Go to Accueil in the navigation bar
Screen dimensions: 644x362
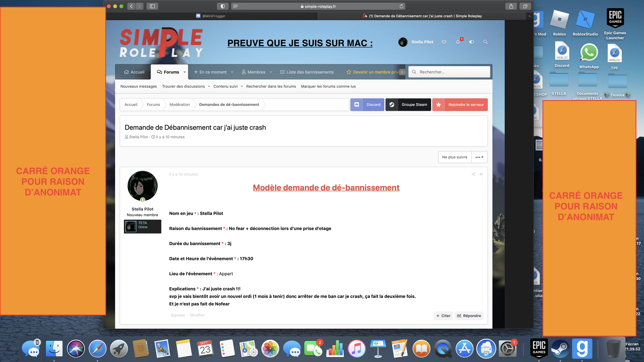(134, 72)
